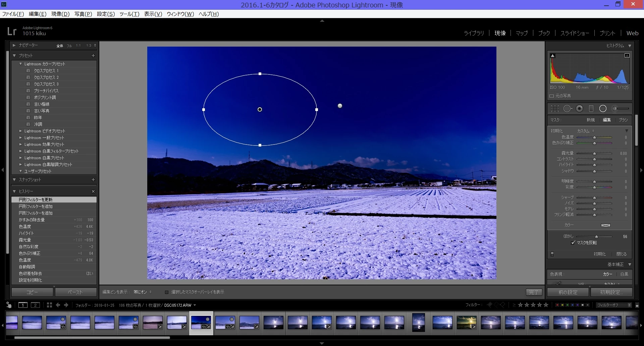Toggle the filmstrip filter switch
The height and width of the screenshot is (346, 644).
click(637, 305)
